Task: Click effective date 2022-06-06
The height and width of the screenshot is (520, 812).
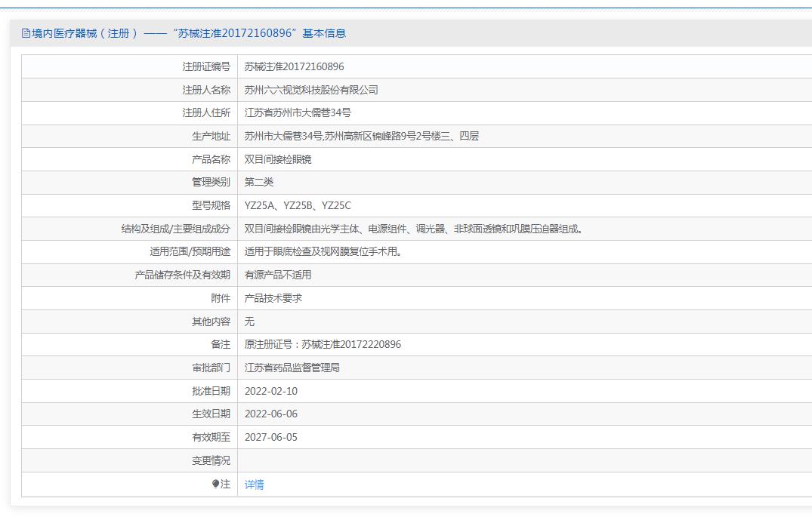Action: coord(271,414)
